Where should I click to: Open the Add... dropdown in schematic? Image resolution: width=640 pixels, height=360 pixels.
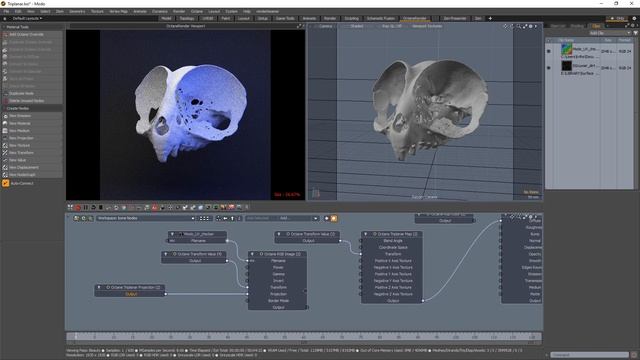(298, 218)
